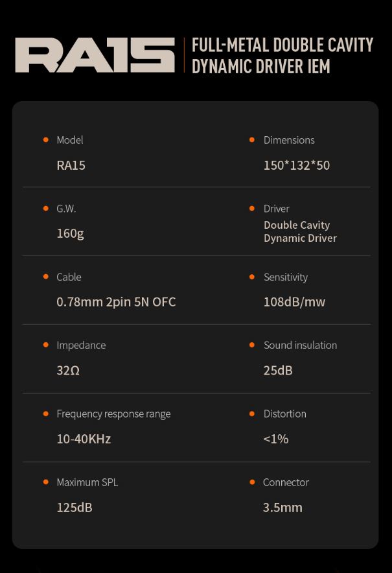Click the 108dB/mw sensitivity value
This screenshot has height=573, width=392.
pyautogui.click(x=294, y=302)
